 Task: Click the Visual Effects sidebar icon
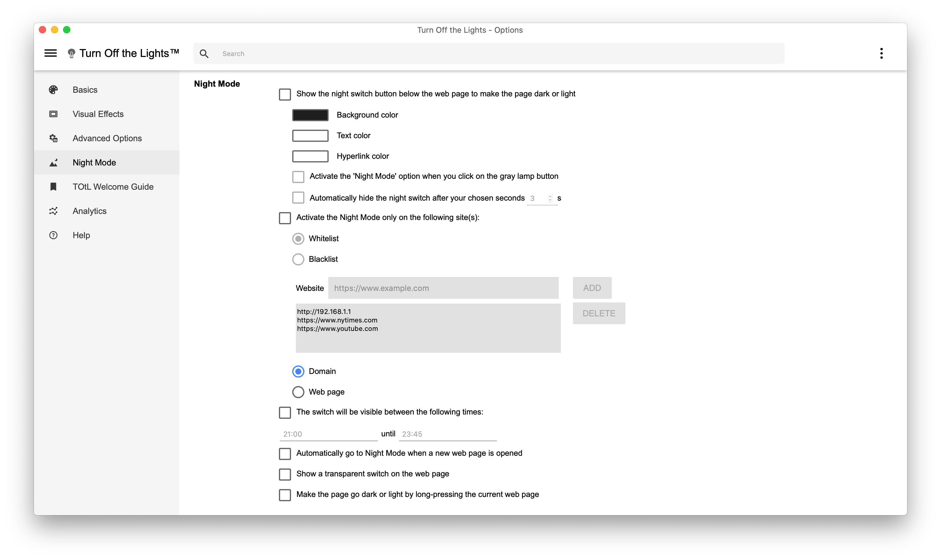pyautogui.click(x=53, y=114)
